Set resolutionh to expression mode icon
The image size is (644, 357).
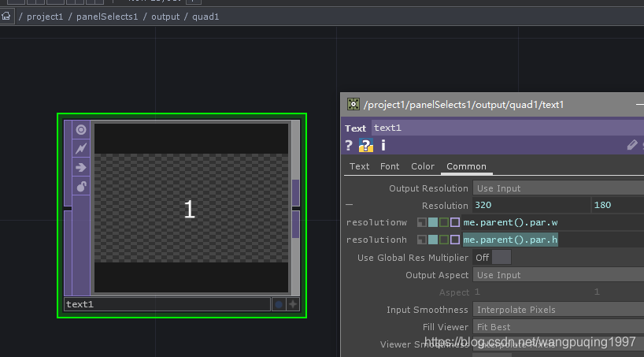coord(433,240)
